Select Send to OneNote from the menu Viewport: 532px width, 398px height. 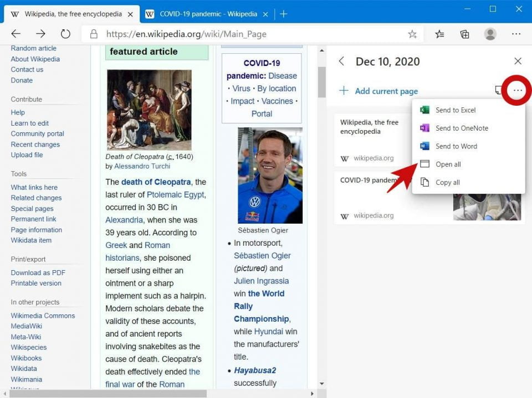pyautogui.click(x=461, y=128)
